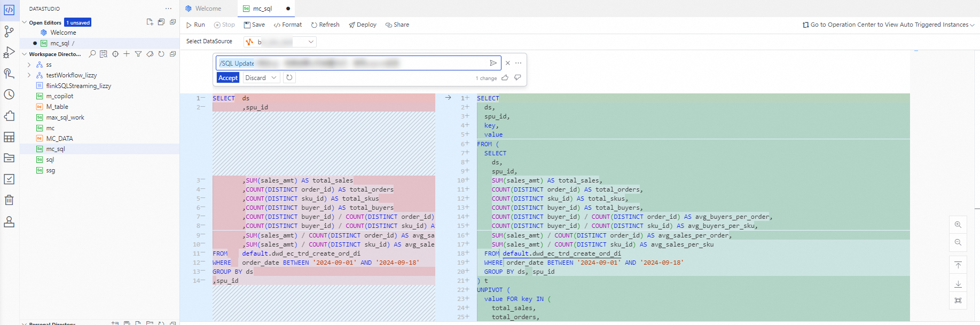Switch to the Welcome tab
The image size is (980, 325).
click(x=208, y=9)
